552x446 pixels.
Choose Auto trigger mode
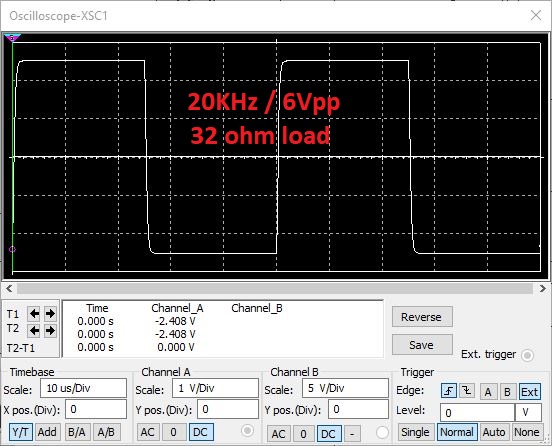click(x=494, y=432)
